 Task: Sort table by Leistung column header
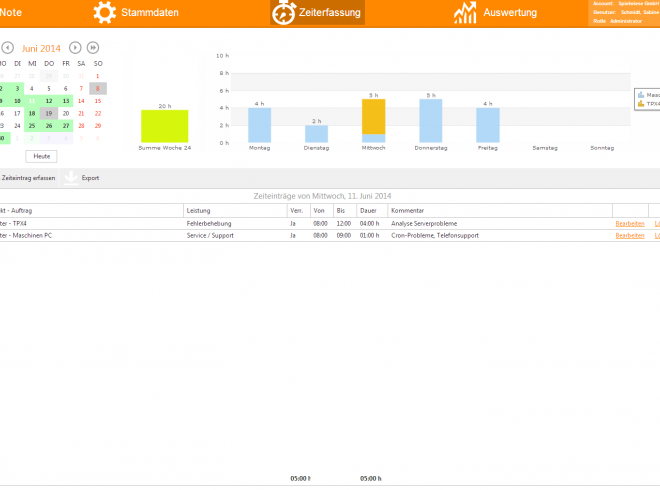coord(234,211)
